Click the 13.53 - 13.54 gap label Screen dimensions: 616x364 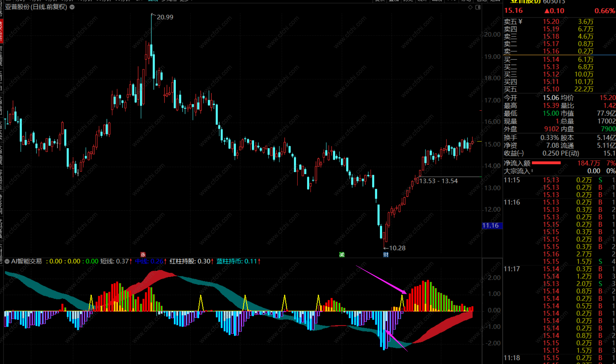[438, 181]
